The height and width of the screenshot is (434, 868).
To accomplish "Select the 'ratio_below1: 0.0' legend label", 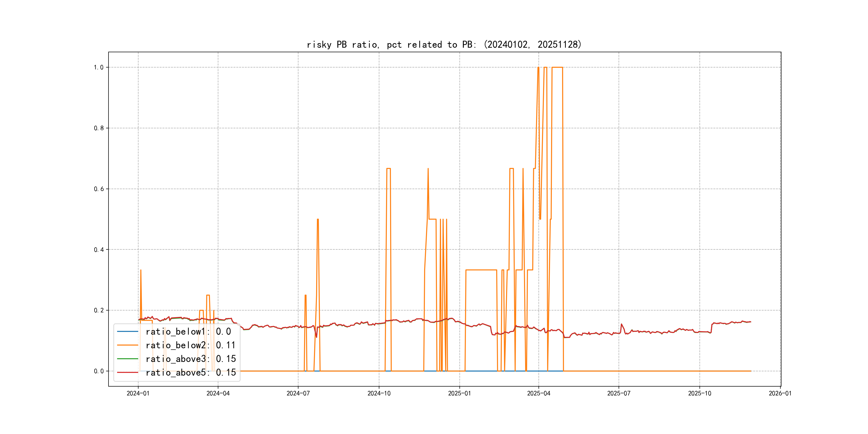I will 188,332.
